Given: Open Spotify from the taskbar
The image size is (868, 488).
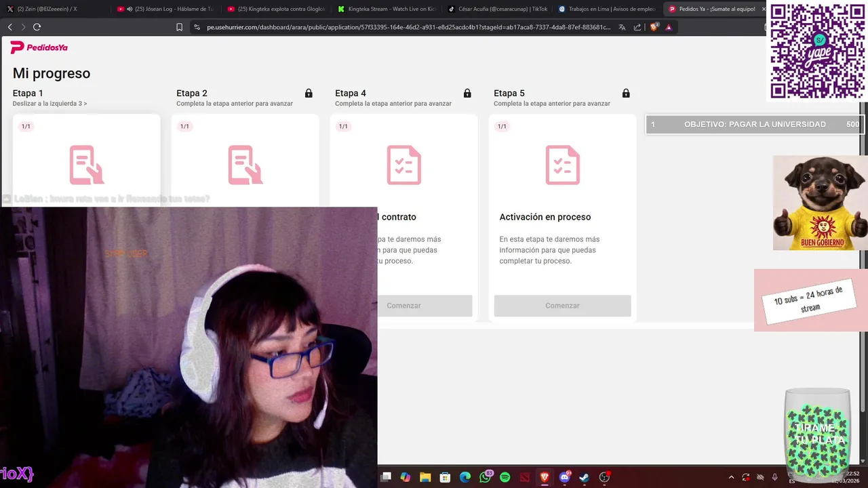Looking at the screenshot, I should 505,477.
